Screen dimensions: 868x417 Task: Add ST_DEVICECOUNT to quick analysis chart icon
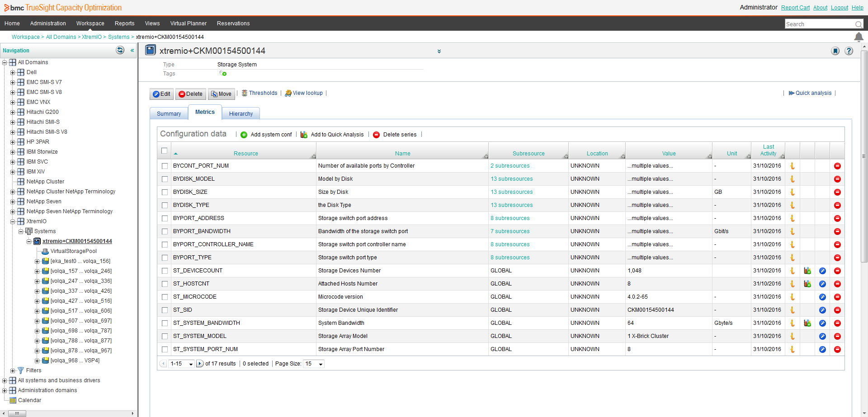[807, 271]
